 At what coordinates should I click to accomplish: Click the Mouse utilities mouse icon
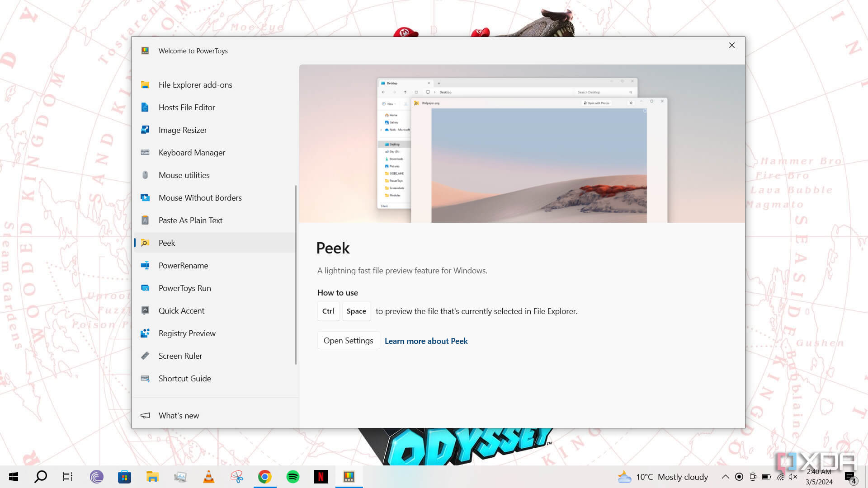click(x=145, y=175)
